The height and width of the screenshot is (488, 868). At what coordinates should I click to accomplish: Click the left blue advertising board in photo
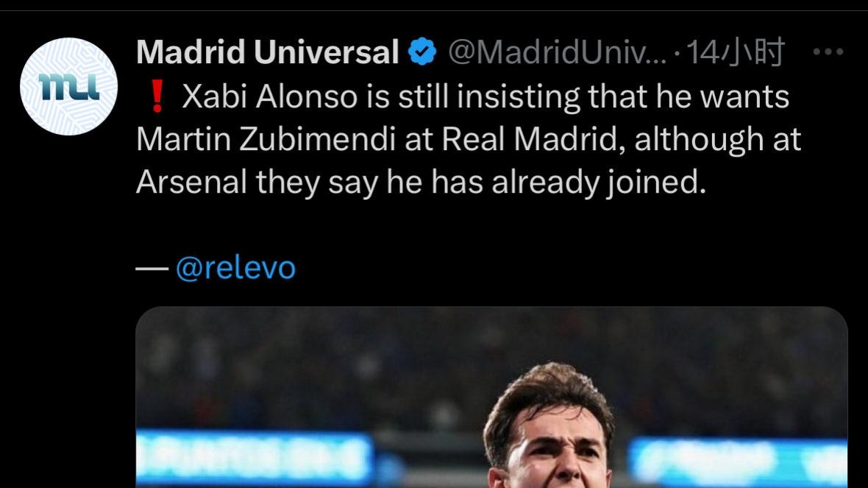[x=254, y=458]
